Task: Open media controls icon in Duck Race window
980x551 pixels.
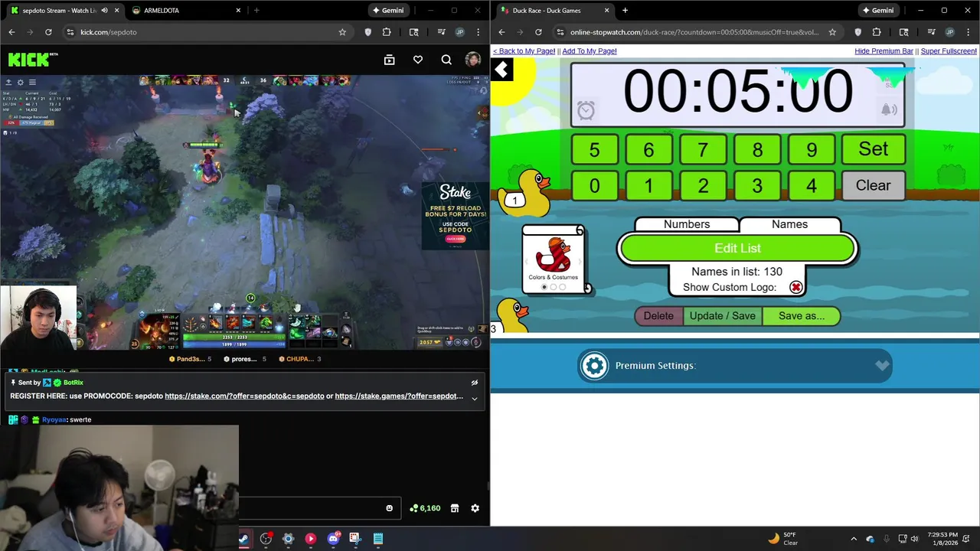Action: (931, 32)
